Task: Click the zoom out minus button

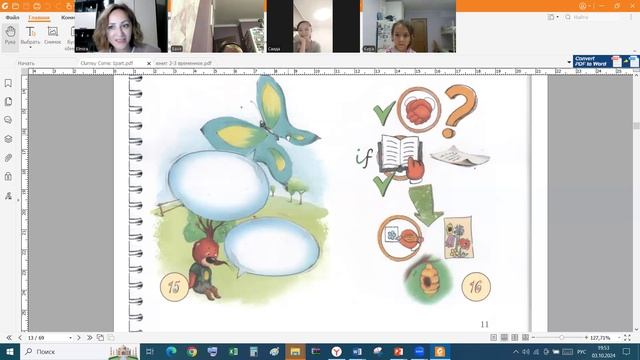Action: pos(534,338)
